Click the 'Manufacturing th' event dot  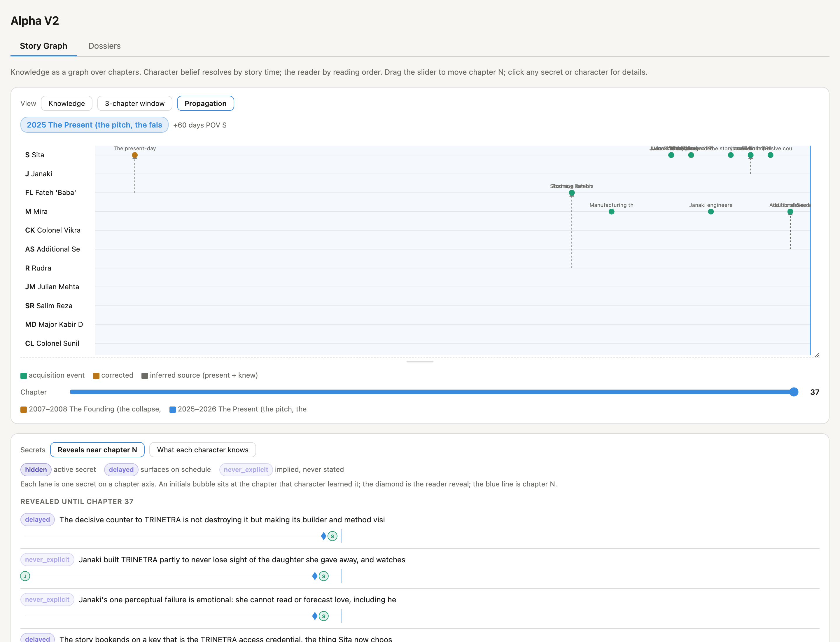[612, 212]
